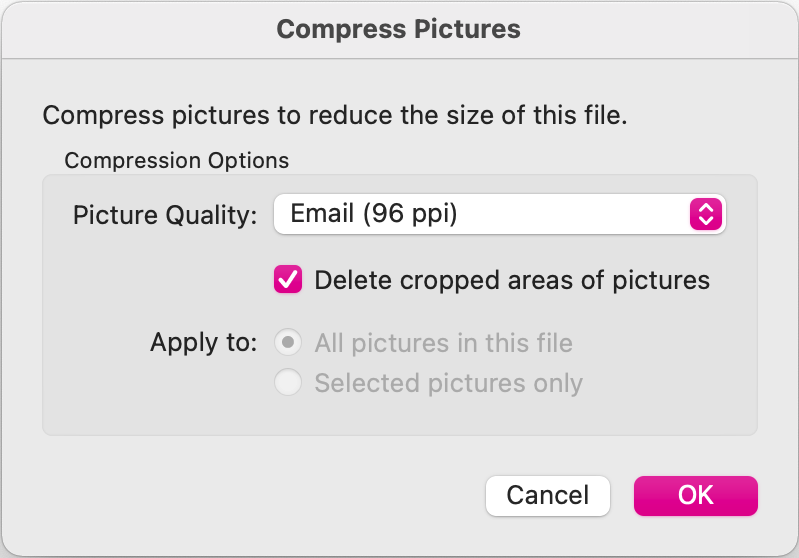Click the Compress pictures to reduce description text
The image size is (799, 558).
click(x=334, y=115)
